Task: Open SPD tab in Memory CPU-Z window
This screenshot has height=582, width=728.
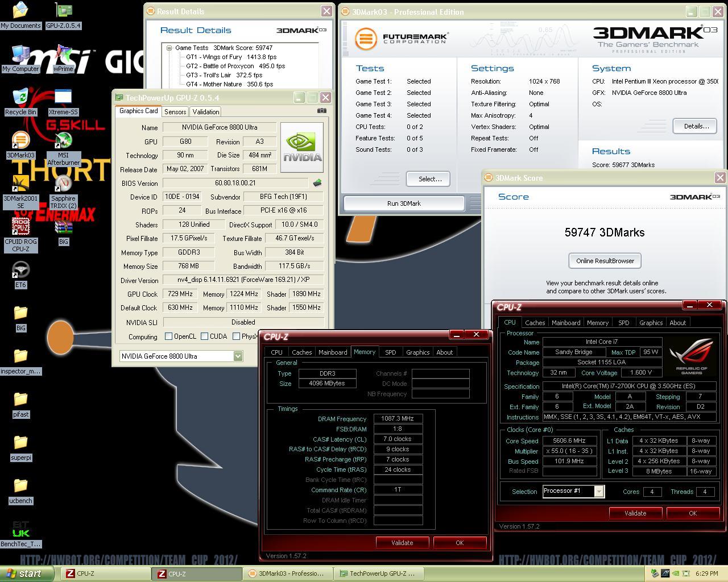Action: coord(390,352)
